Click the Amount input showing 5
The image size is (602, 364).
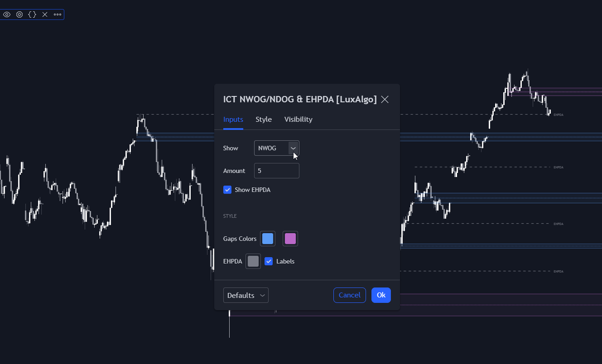pyautogui.click(x=276, y=170)
